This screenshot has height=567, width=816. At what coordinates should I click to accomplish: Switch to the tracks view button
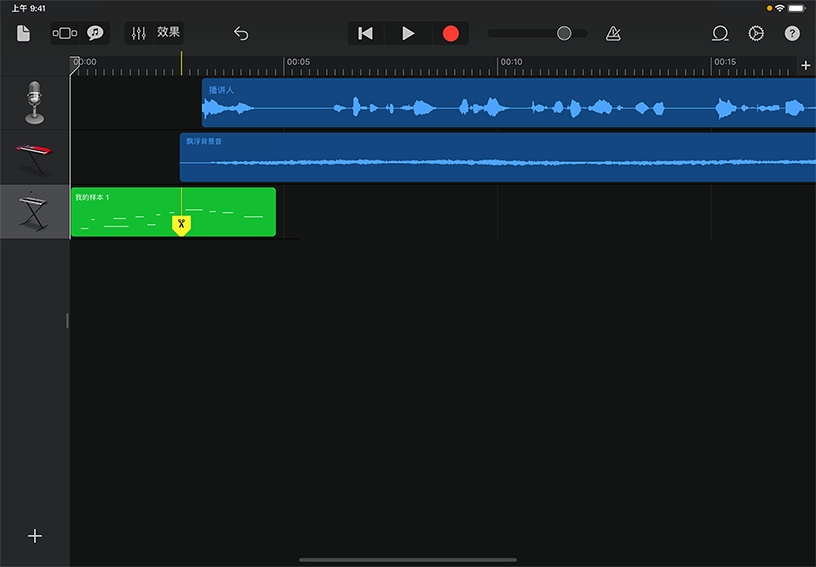(x=64, y=33)
